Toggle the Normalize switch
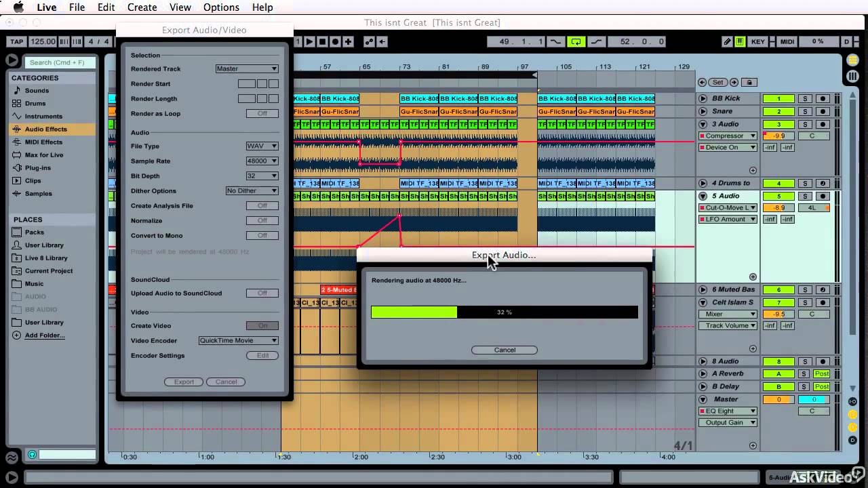Screen dimensions: 868x488 point(262,220)
